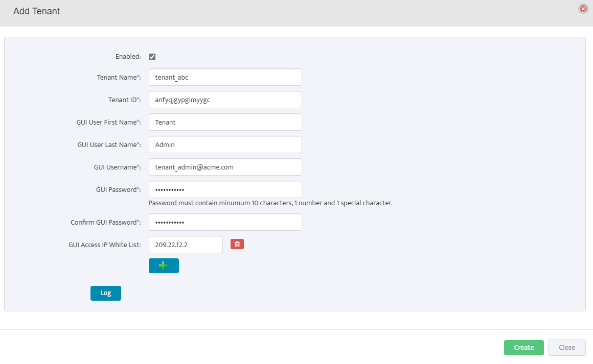Click into the Tenant ID field
The image size is (593, 364).
[225, 100]
